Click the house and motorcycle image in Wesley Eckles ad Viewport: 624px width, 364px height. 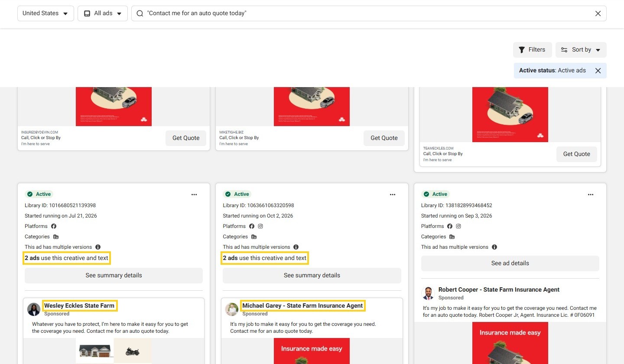coord(114,351)
